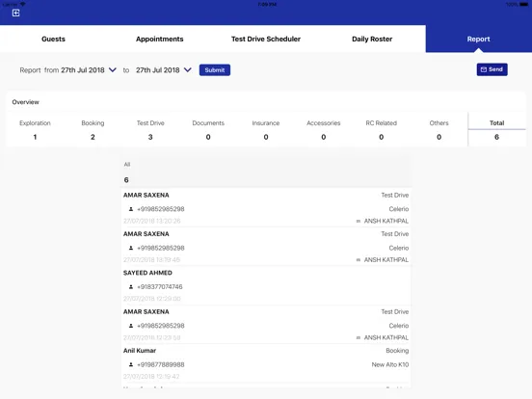Open the Appointments tab

pyautogui.click(x=159, y=39)
